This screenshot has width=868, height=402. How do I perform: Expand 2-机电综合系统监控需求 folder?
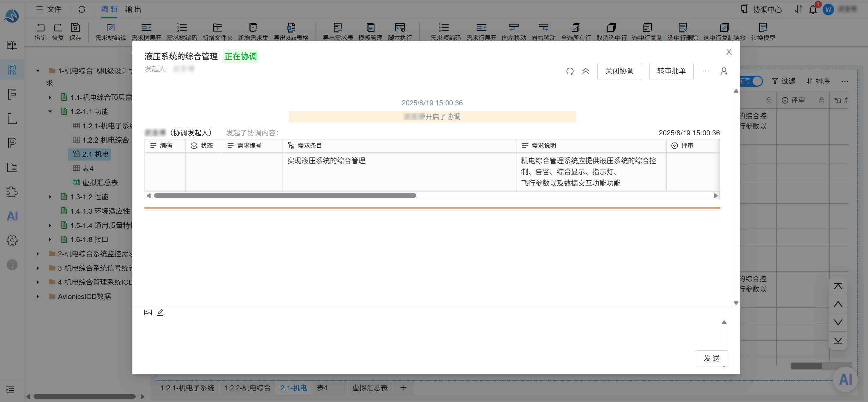point(38,254)
